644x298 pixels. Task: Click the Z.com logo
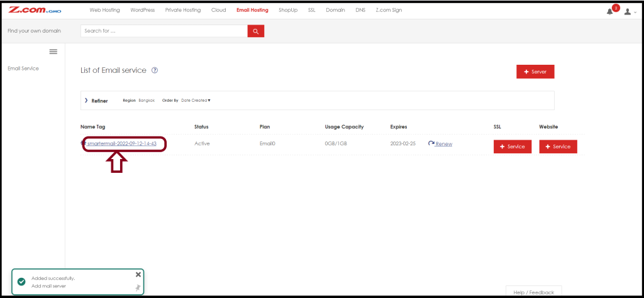pos(35,10)
